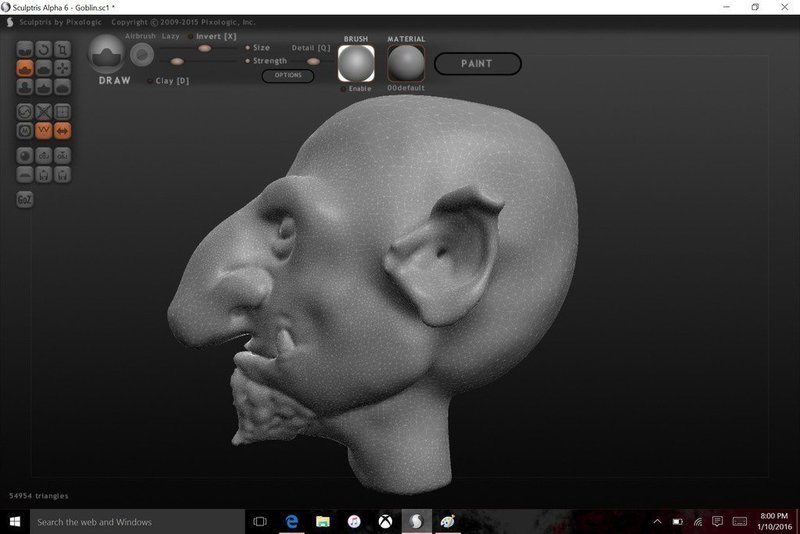Open the Wi-Fi network tray icon
This screenshot has height=534, width=800.
697,522
